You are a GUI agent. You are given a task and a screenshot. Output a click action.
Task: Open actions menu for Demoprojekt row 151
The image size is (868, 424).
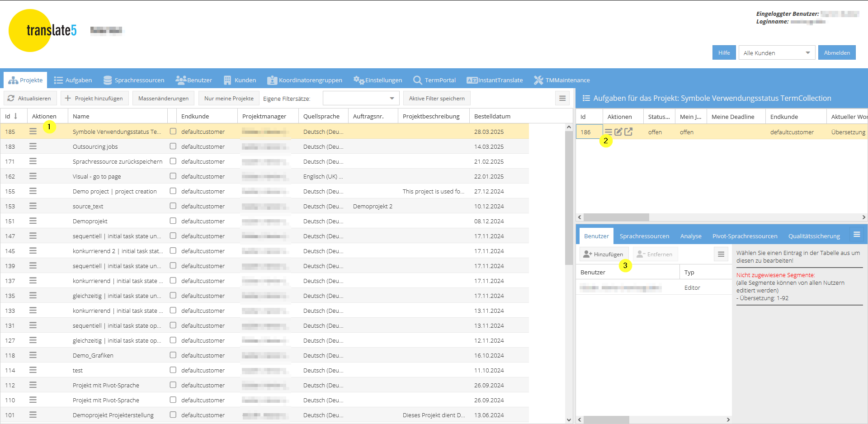click(x=33, y=221)
